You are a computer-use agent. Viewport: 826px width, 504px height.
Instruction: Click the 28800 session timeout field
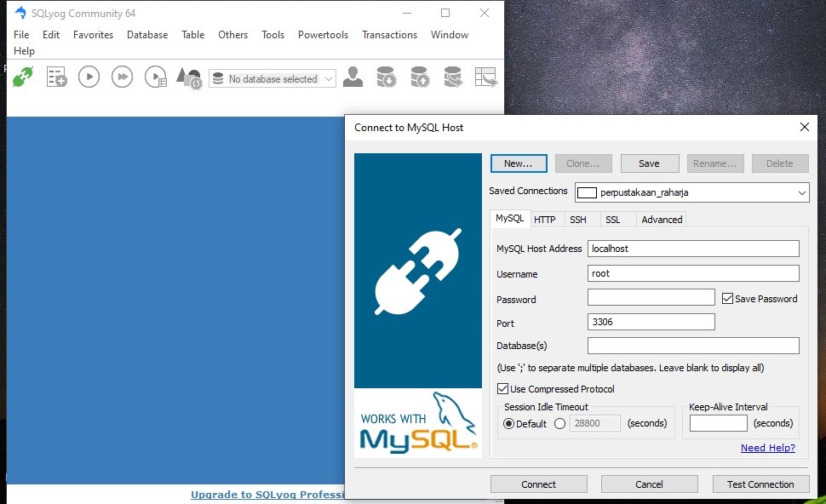(594, 423)
